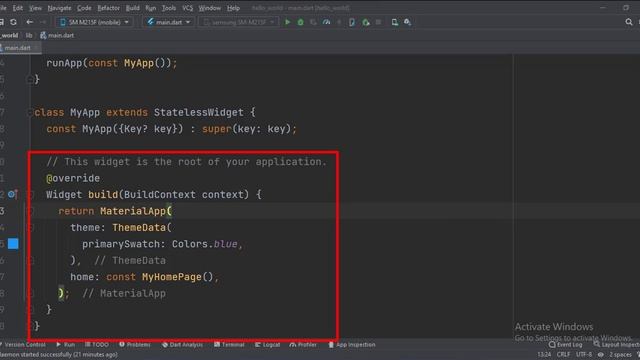This screenshot has height=360, width=640.
Task: Attach debugger to Android process icon
Action: 366,22
